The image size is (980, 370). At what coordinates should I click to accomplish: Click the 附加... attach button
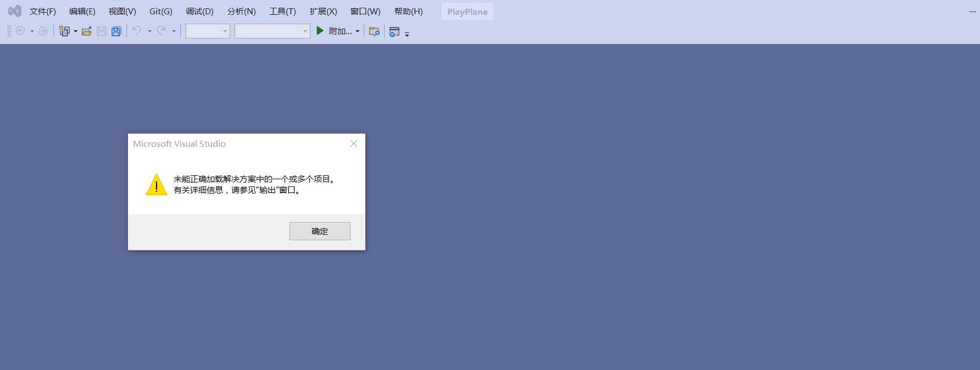coord(340,31)
